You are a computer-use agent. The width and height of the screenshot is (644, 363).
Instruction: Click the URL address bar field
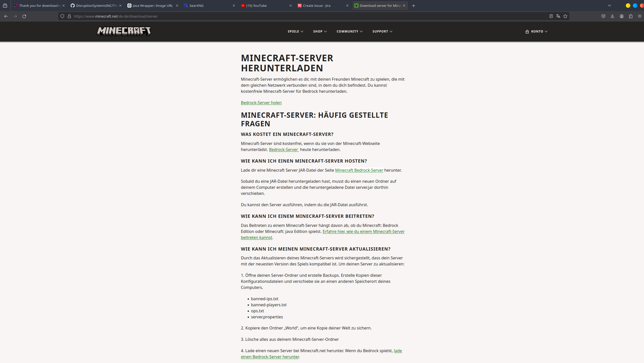coord(303,16)
